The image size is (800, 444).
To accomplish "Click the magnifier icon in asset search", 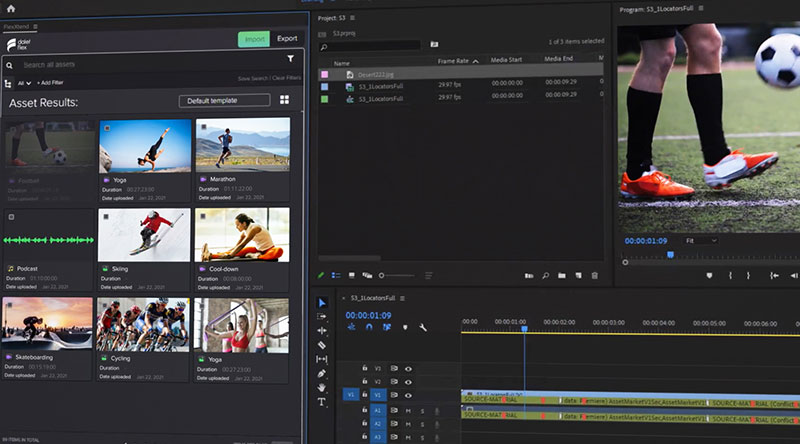I will click(10, 65).
